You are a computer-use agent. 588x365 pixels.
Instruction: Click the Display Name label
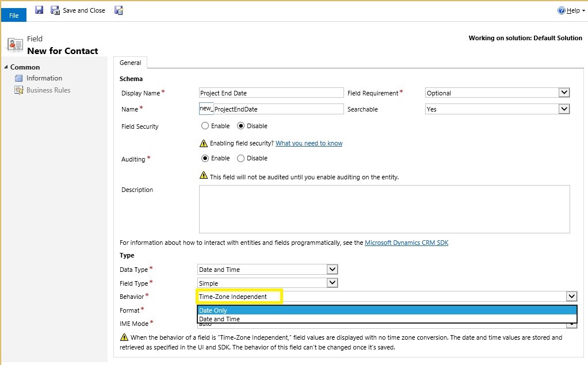140,93
